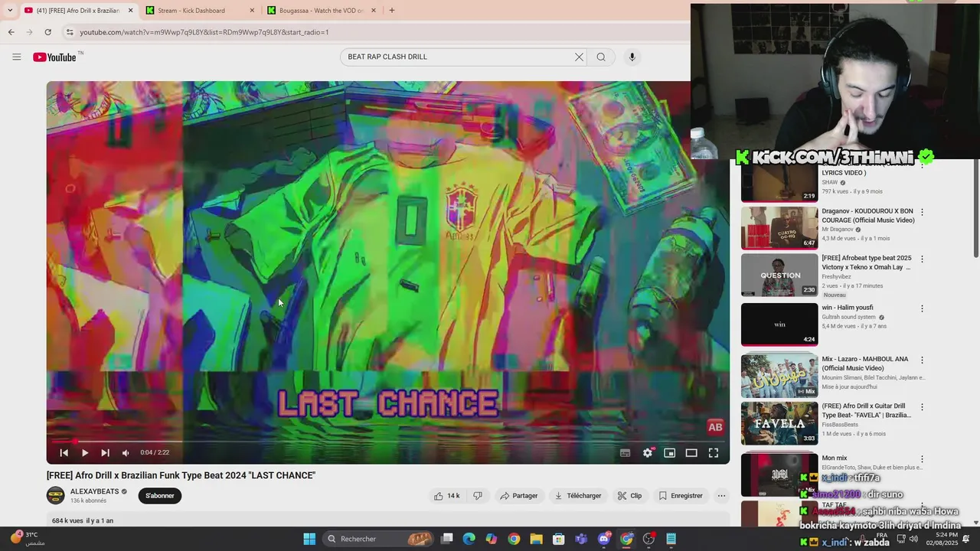This screenshot has width=980, height=551.
Task: Go back in browser history
Action: coord(11,32)
